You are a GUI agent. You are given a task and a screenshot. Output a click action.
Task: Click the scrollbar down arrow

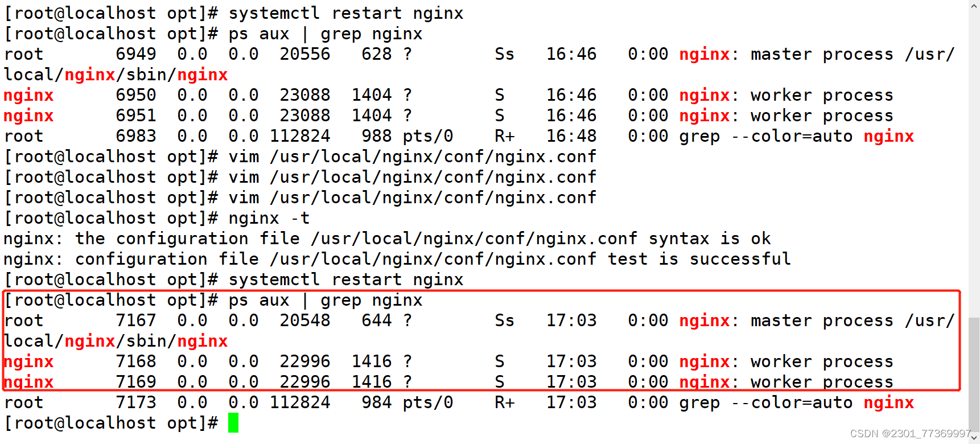click(974, 439)
